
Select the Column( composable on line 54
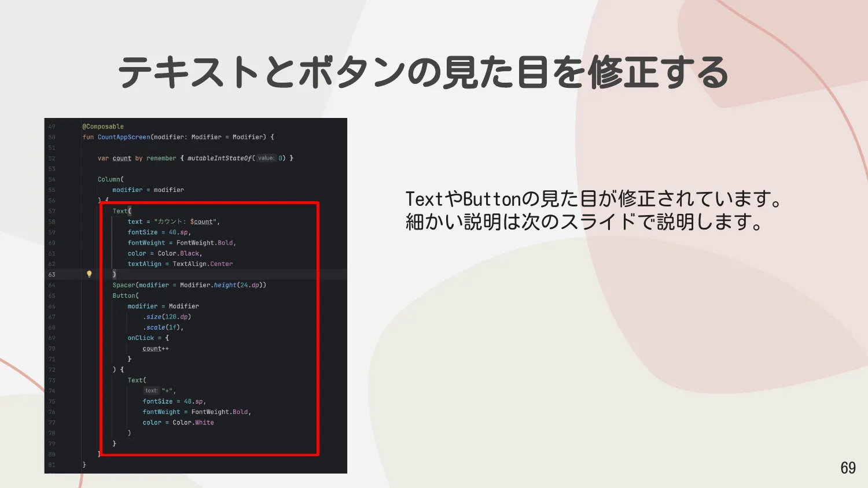click(110, 179)
